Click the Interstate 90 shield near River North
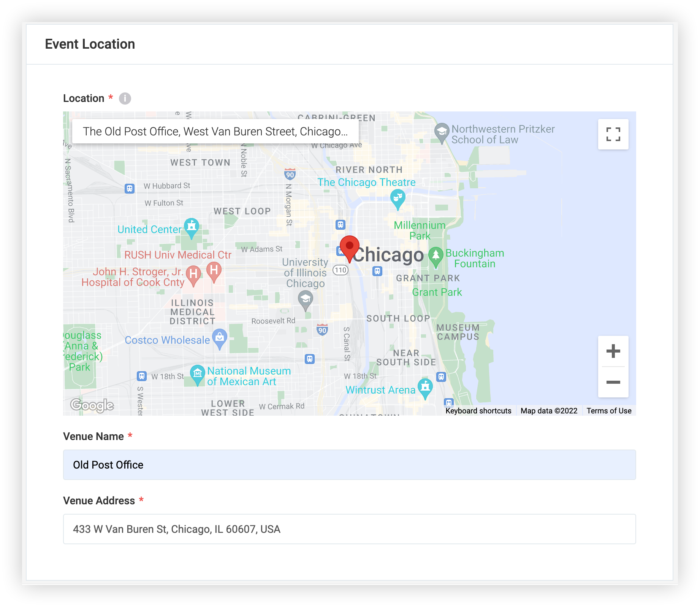 [x=290, y=174]
